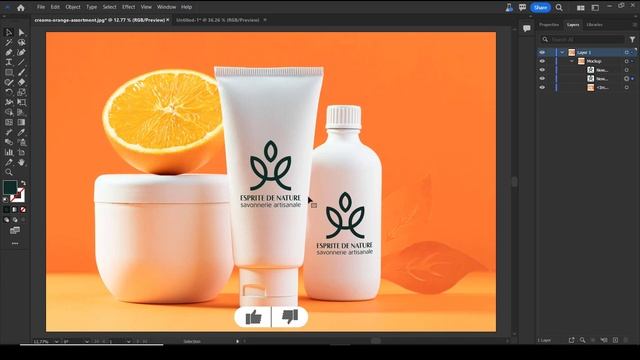The height and width of the screenshot is (360, 640).
Task: Set fill mode to Gradient button
Action: (x=15, y=210)
